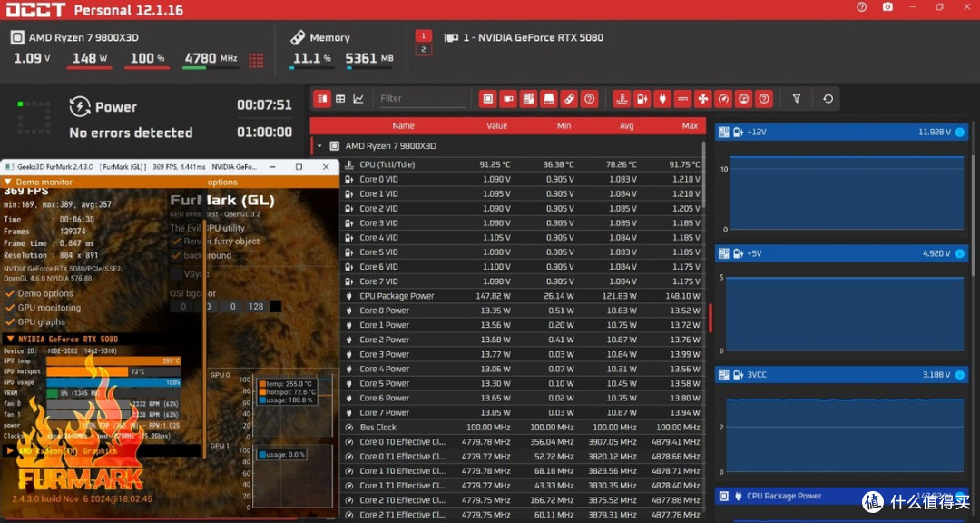Click the +12V graph header
The height and width of the screenshot is (523, 980).
(x=842, y=132)
